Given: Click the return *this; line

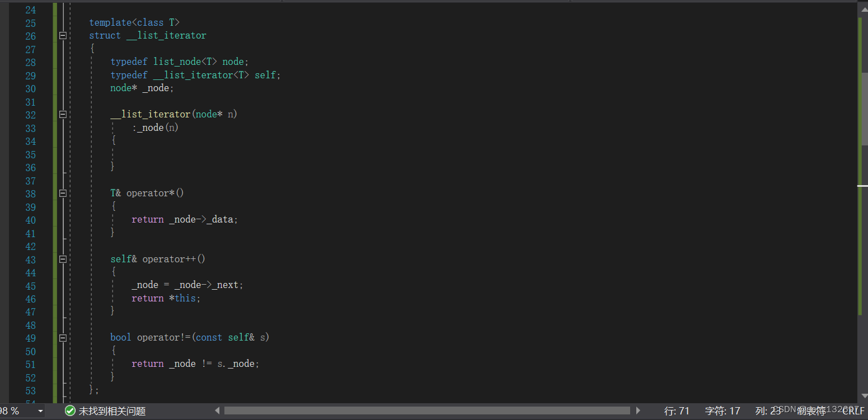Looking at the screenshot, I should tap(166, 298).
